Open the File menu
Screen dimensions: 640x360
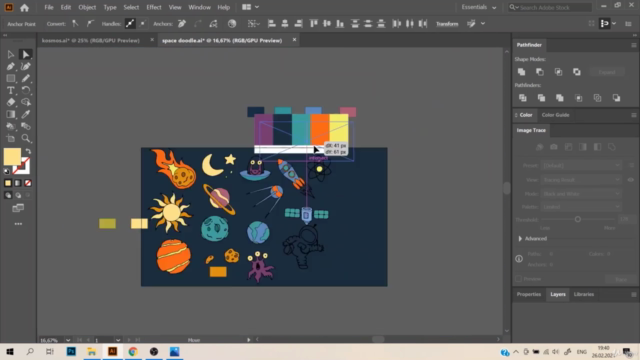coord(49,7)
